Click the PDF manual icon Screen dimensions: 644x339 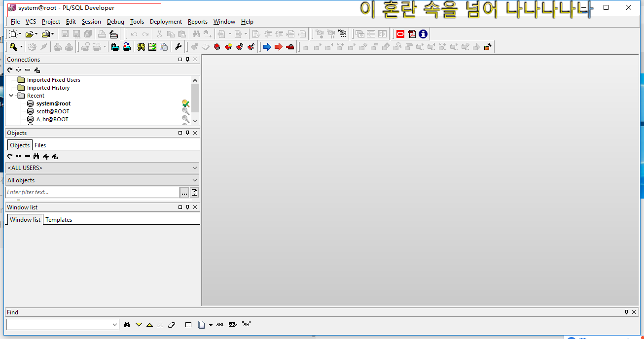(x=412, y=34)
